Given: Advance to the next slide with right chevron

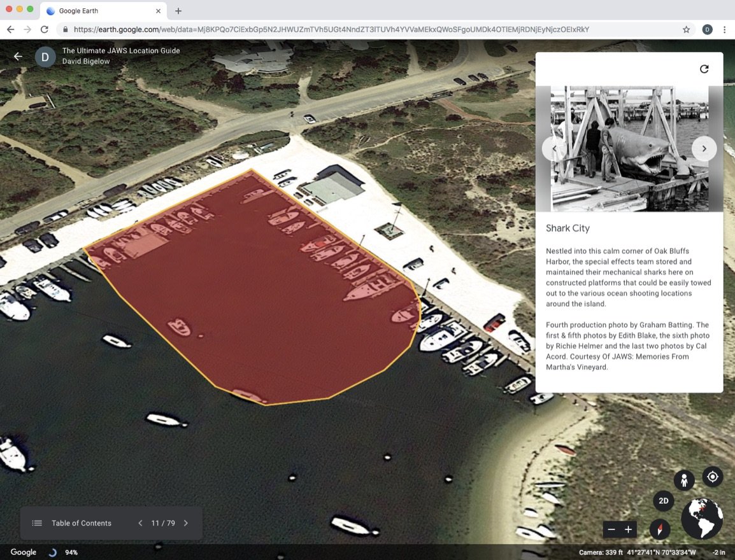Looking at the screenshot, I should click(185, 522).
